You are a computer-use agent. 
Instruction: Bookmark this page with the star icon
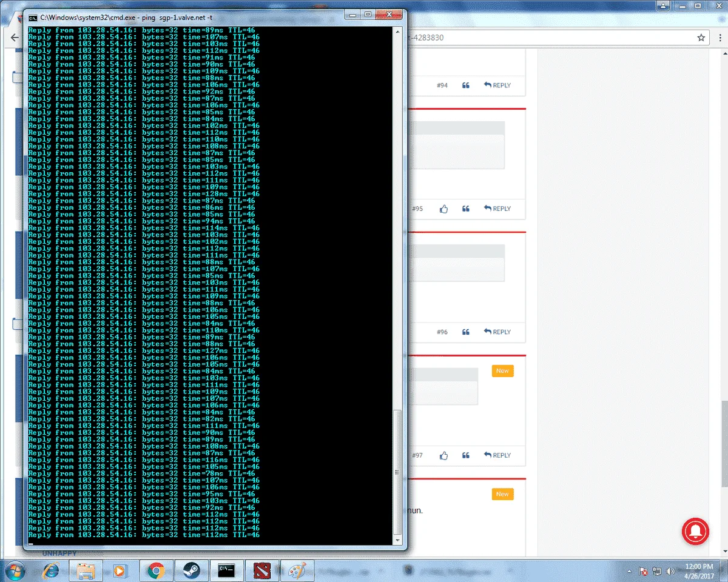[x=701, y=38]
